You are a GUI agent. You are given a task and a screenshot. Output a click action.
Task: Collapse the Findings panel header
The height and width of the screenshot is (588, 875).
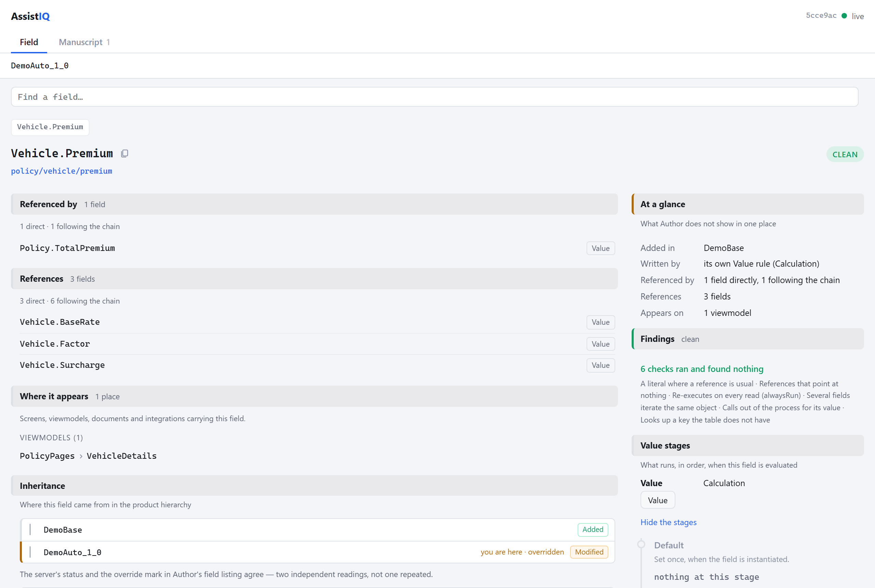pos(748,339)
